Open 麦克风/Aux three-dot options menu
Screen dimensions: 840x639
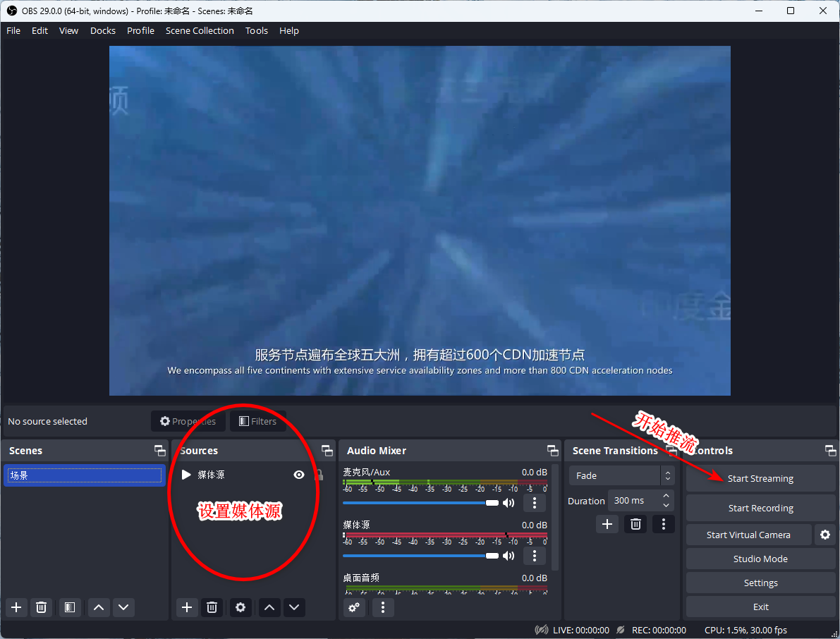(x=534, y=503)
